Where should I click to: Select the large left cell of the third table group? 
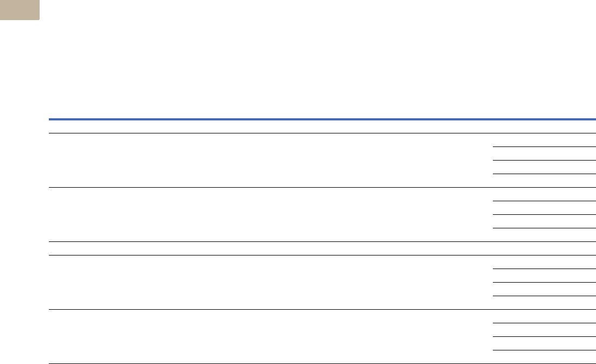click(x=271, y=282)
